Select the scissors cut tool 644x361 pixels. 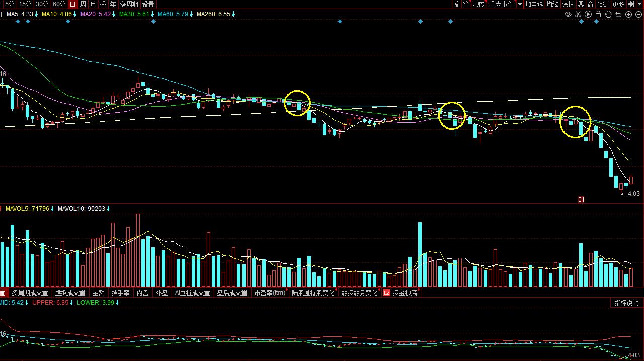pyautogui.click(x=578, y=14)
